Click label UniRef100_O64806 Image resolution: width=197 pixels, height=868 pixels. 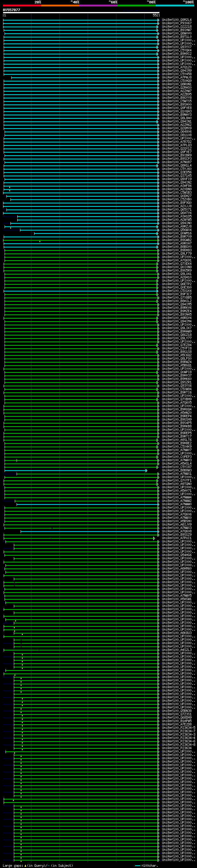176,132
